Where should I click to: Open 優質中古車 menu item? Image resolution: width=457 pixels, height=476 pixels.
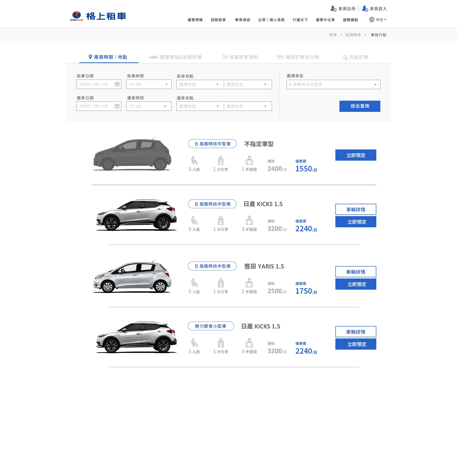click(x=325, y=20)
